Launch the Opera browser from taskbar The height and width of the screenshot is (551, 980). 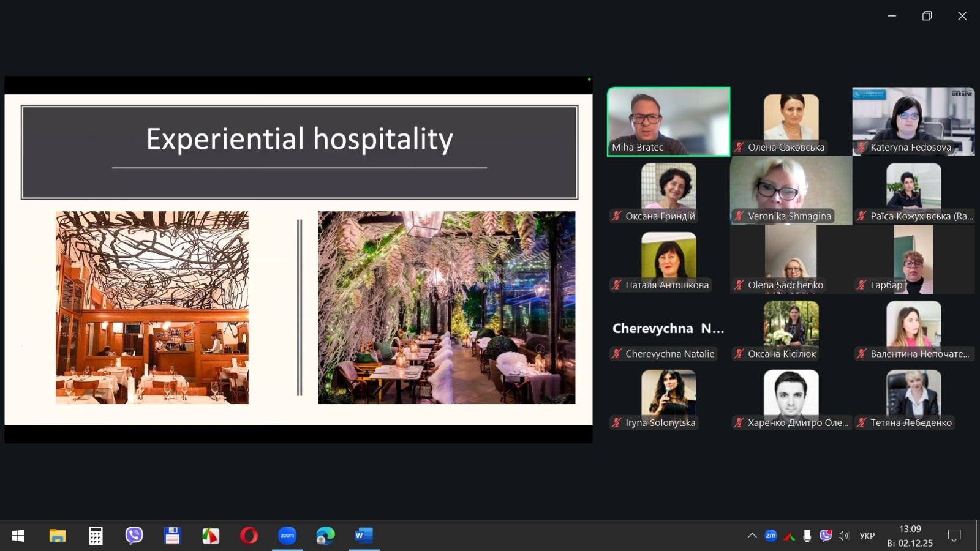pos(249,536)
